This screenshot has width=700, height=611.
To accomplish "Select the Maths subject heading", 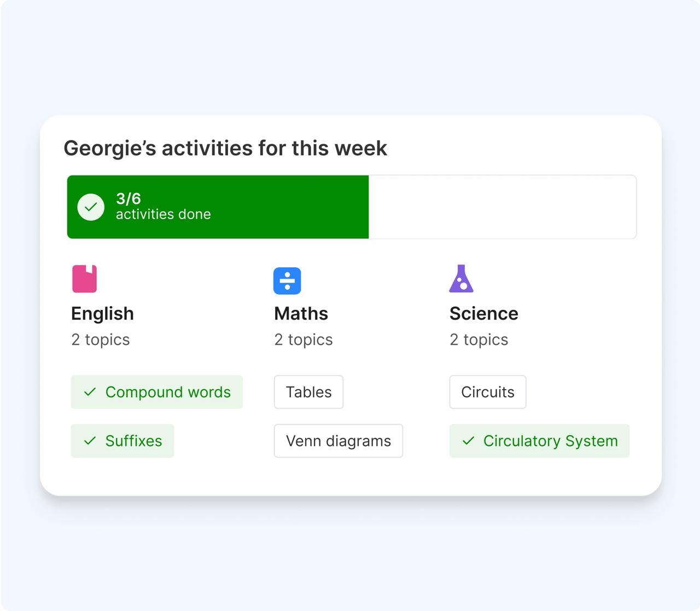I will [x=301, y=314].
